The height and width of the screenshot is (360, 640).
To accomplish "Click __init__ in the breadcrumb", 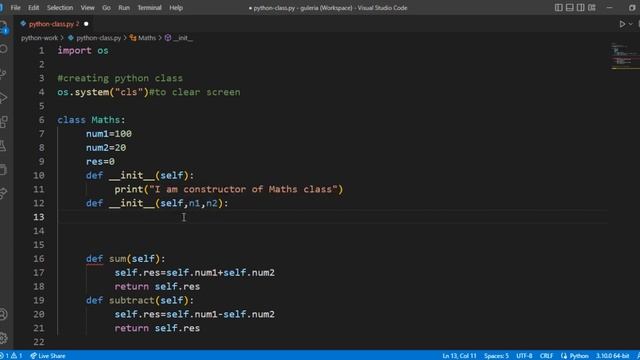I will point(179,38).
